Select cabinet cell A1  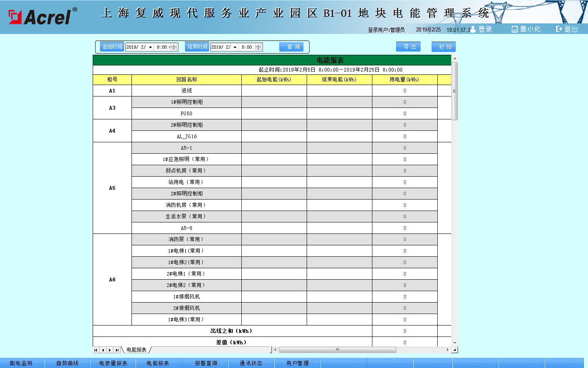(x=112, y=91)
